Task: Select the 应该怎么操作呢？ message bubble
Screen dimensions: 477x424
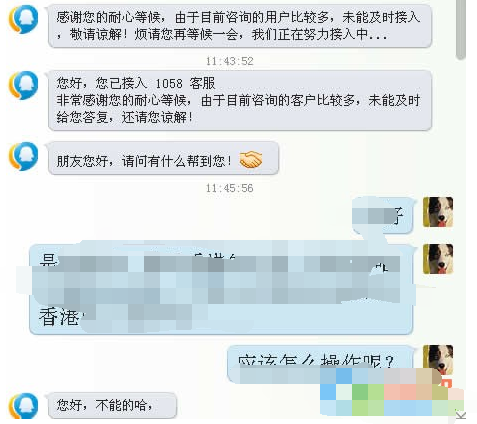Action: 322,365
